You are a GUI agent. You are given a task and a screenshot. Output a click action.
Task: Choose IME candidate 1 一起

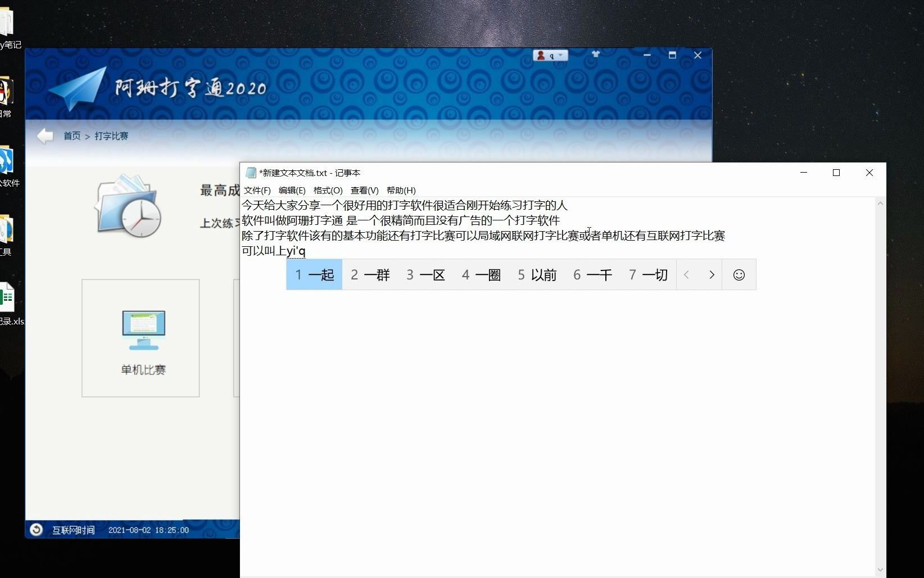click(x=314, y=274)
